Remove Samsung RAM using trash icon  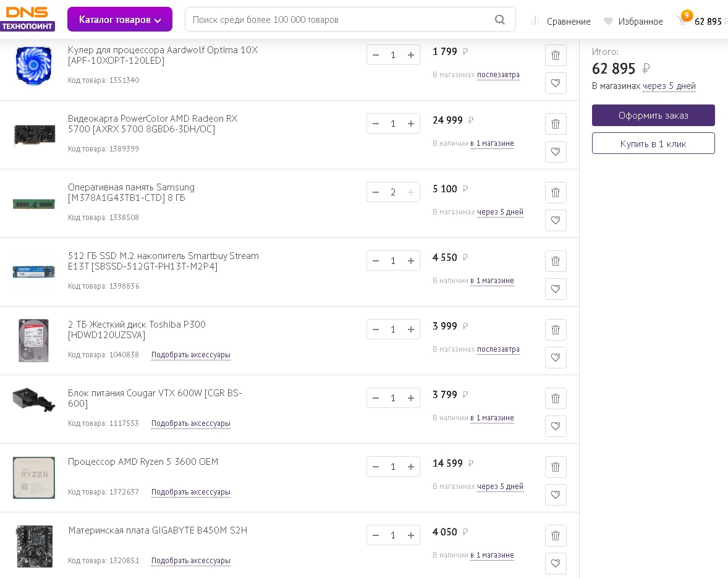(x=556, y=192)
